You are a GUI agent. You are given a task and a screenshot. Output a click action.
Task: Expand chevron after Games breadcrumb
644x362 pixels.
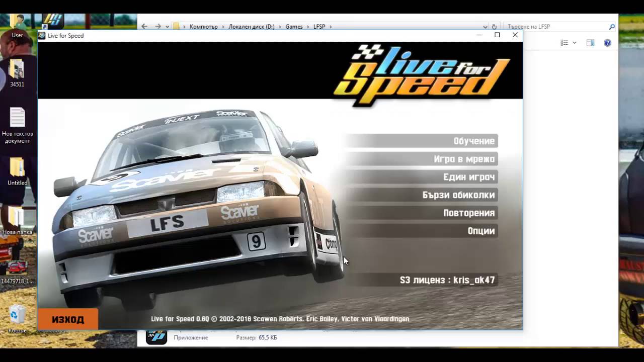tap(308, 27)
